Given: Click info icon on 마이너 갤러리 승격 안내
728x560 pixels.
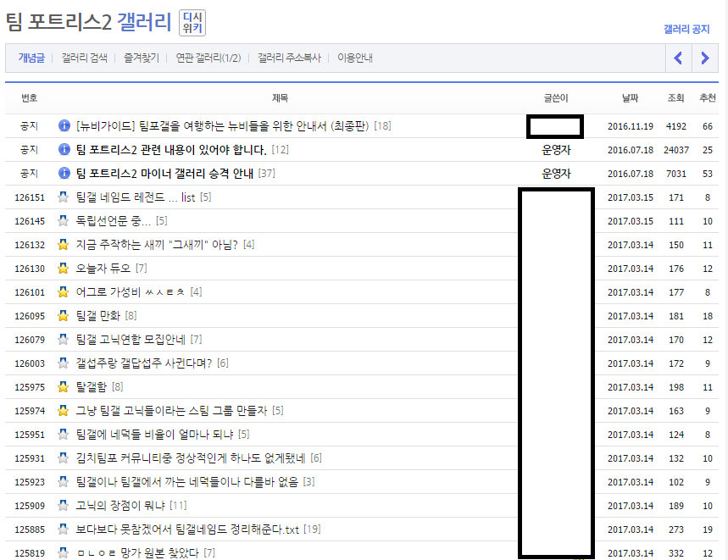Looking at the screenshot, I should (64, 174).
